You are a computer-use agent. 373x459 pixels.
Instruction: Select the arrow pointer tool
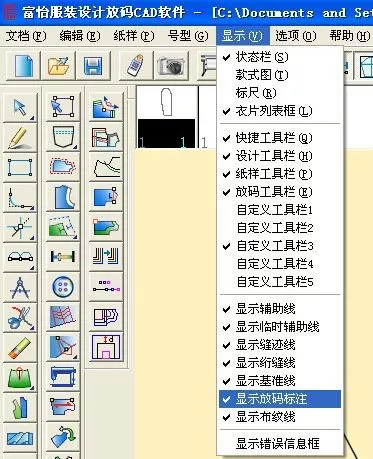[x=20, y=107]
